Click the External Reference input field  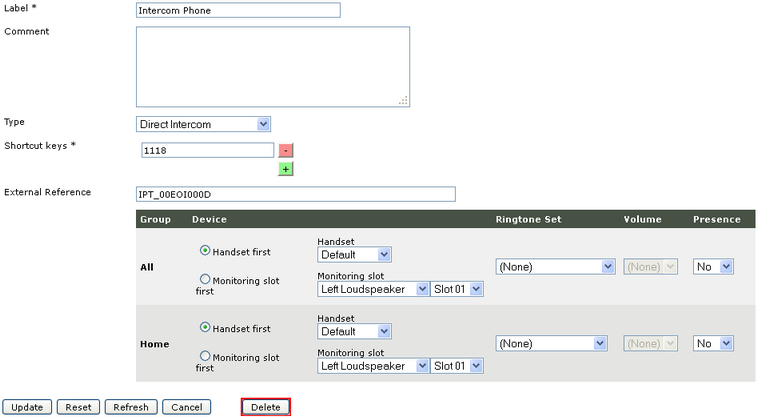(x=295, y=194)
